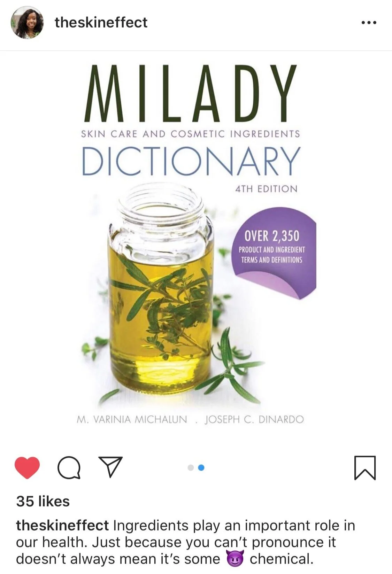Tap author name M. Varinia Michalun

coord(132,419)
